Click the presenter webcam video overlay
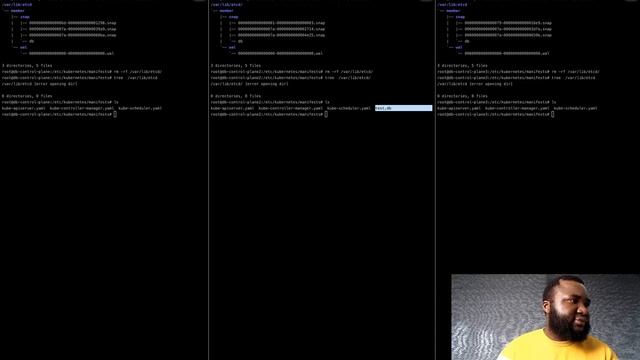Image resolution: width=640 pixels, height=360 pixels. [546, 317]
